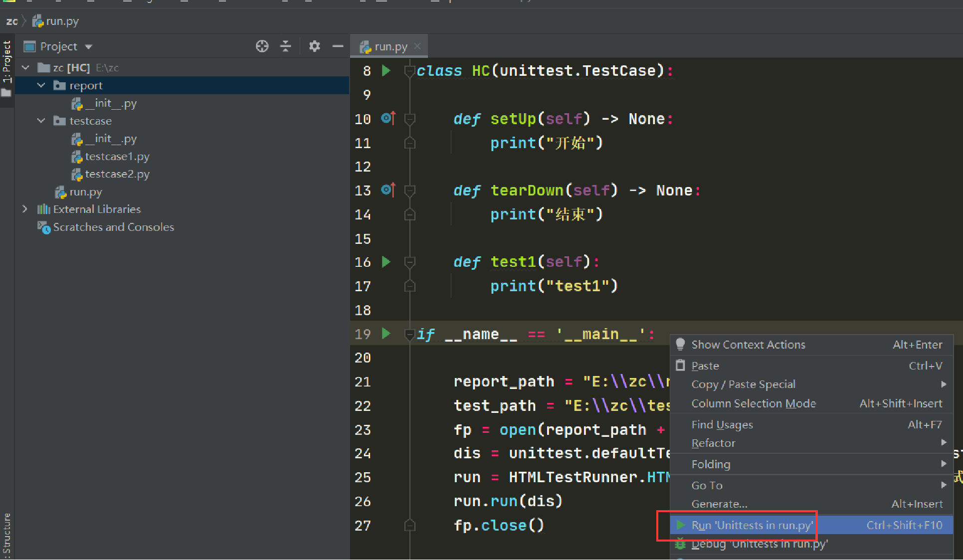The width and height of the screenshot is (963, 560).
Task: Click run gutter arrow beside test1 method
Action: pos(386,262)
